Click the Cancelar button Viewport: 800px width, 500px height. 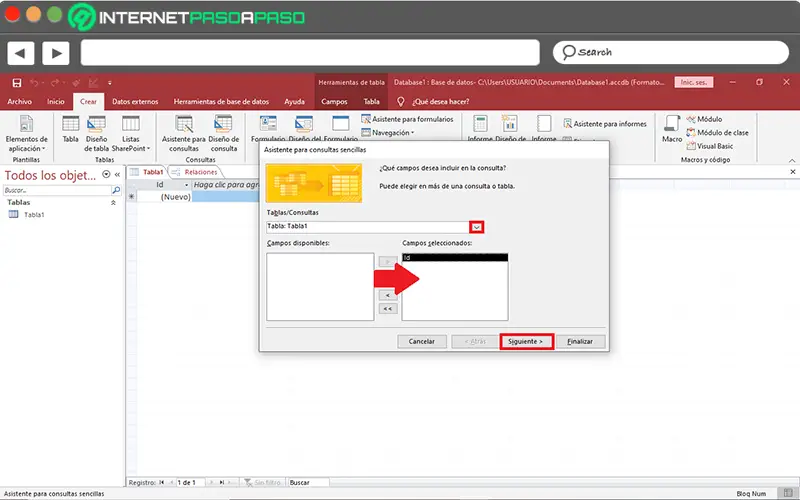[x=422, y=341]
